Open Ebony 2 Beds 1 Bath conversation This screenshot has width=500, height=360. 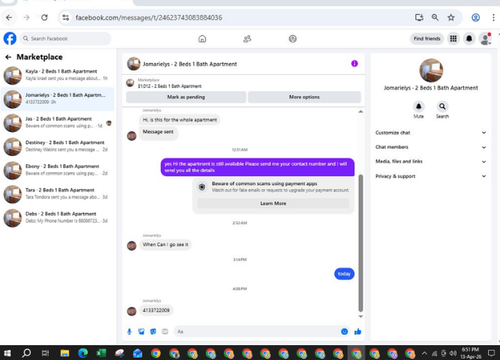tap(58, 170)
